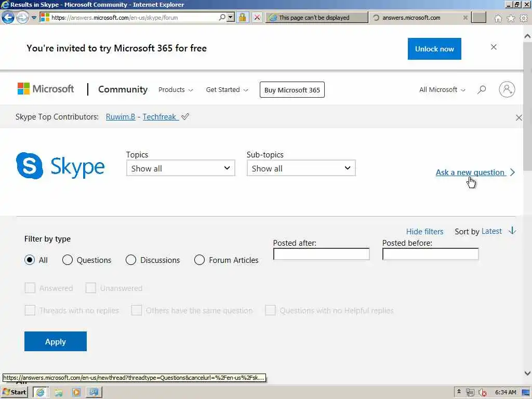Expand the All Microsoft menu
Image resolution: width=532 pixels, height=399 pixels.
[442, 89]
